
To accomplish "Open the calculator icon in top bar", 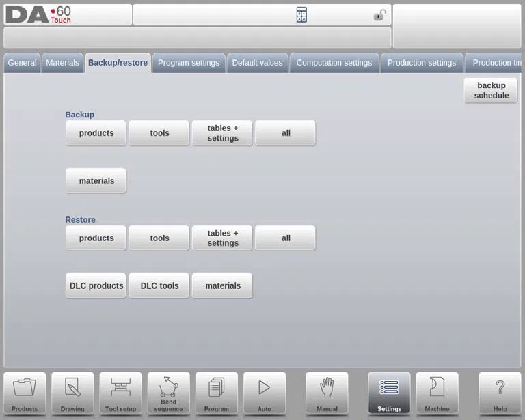I will (301, 15).
